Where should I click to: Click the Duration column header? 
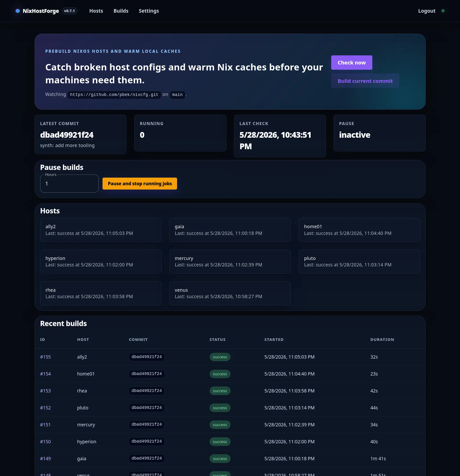[x=382, y=339]
